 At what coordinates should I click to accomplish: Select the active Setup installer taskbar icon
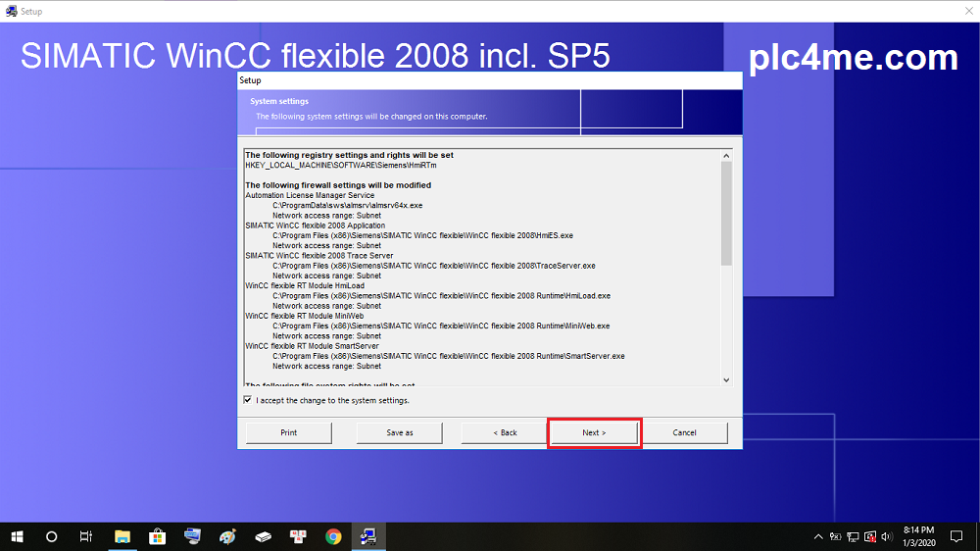point(368,536)
